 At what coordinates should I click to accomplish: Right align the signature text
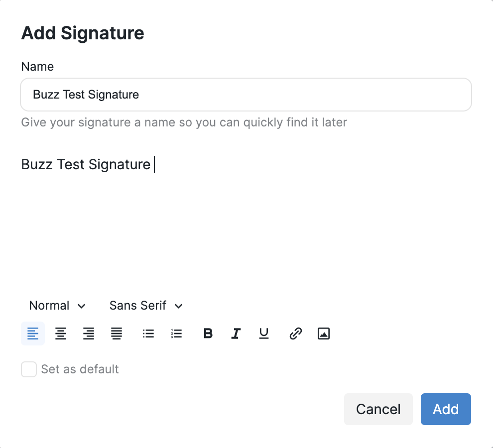tap(89, 334)
